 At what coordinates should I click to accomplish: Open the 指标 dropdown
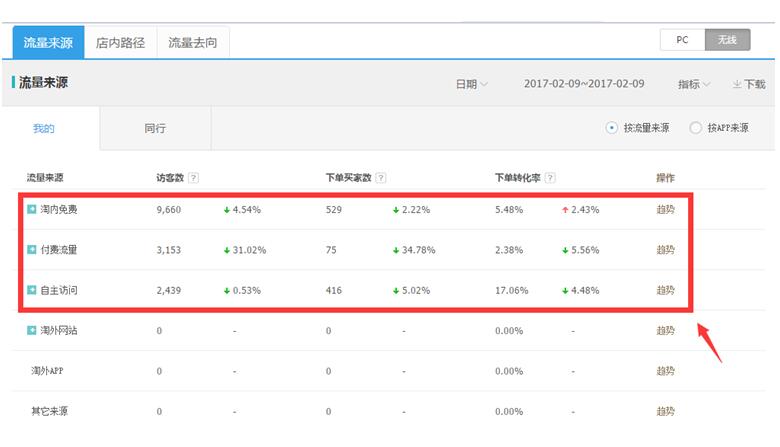[694, 84]
